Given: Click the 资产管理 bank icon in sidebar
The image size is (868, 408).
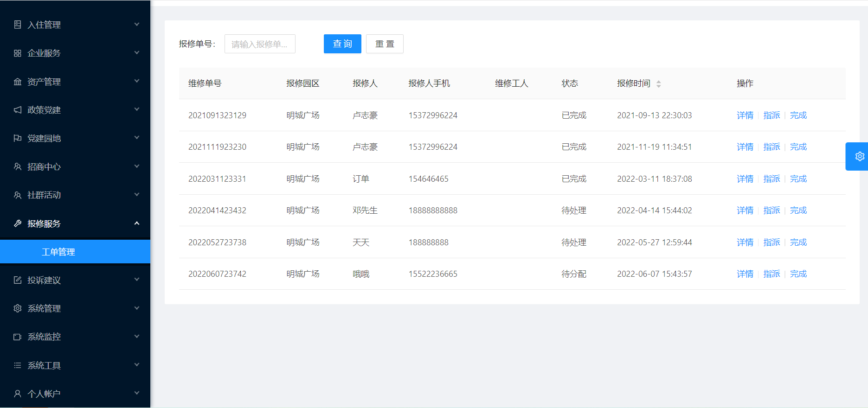Looking at the screenshot, I should coord(18,82).
